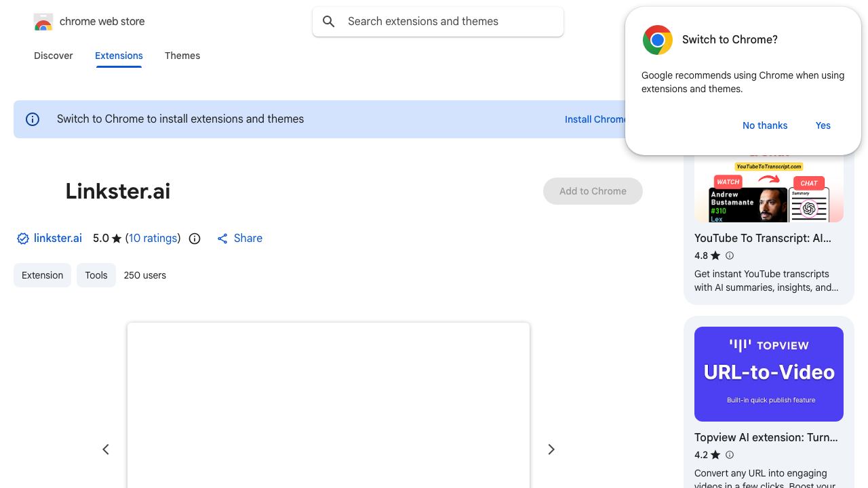This screenshot has width=868, height=488.
Task: Click the info icon in the blue banner
Action: click(x=33, y=119)
